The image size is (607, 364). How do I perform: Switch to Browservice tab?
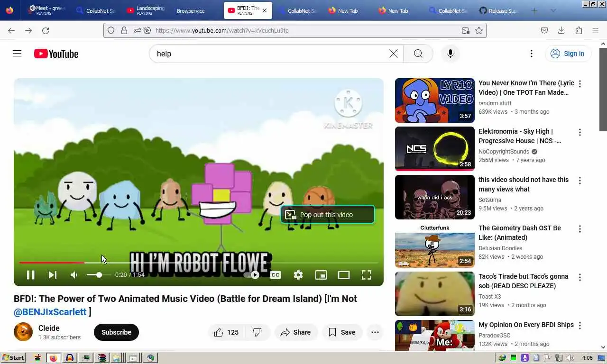coord(191,10)
